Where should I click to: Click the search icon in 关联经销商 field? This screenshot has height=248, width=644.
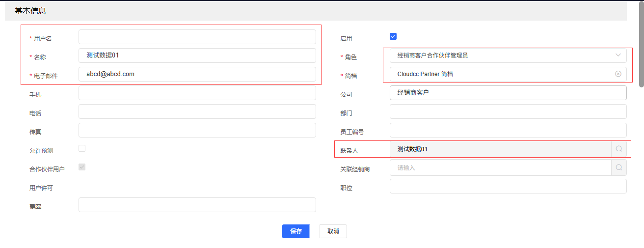(x=619, y=168)
